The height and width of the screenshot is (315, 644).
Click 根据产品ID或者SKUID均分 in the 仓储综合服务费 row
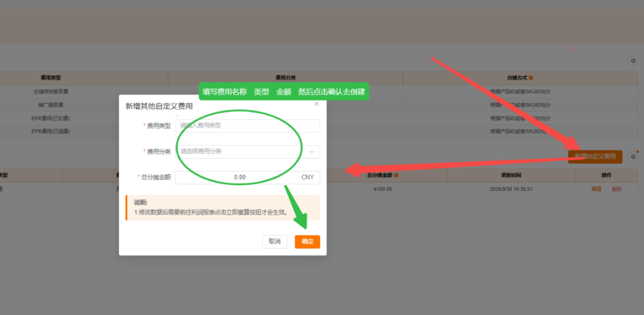[520, 91]
